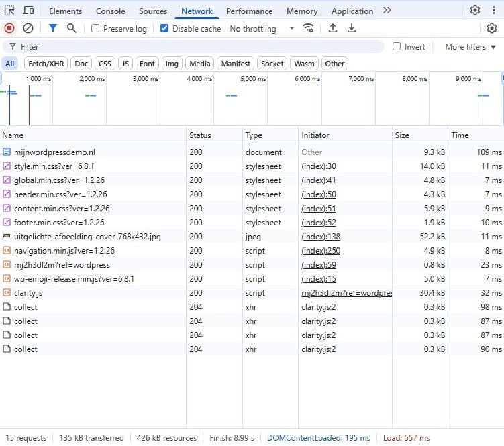This screenshot has height=446, width=504.
Task: Open initiator link (index):15
Action: (x=319, y=279)
